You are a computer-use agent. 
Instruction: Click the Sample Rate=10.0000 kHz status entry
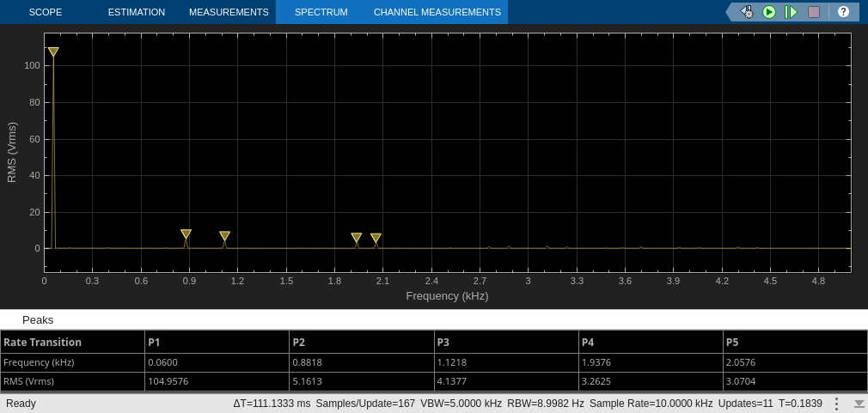651,404
